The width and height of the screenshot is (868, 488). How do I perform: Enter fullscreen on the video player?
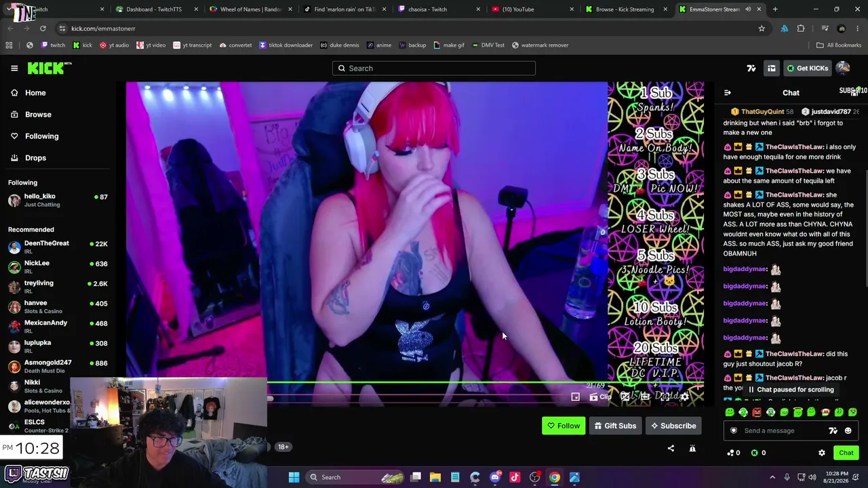(x=665, y=396)
